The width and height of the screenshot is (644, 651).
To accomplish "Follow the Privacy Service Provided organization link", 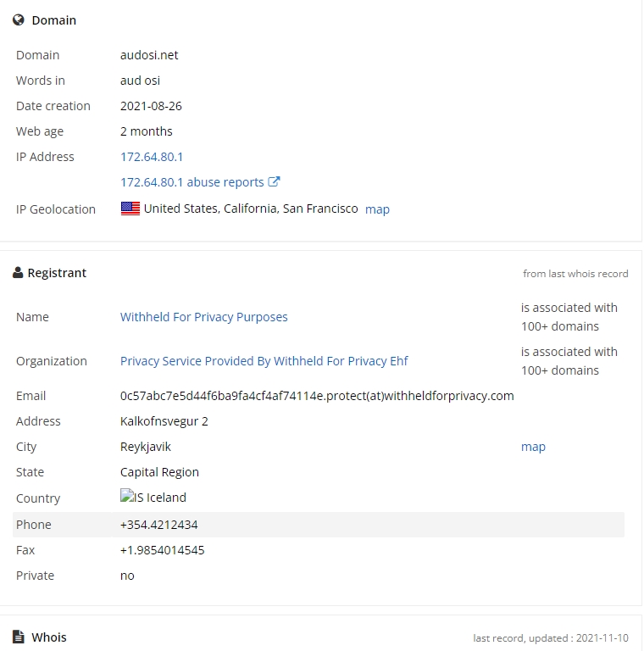I will coord(264,361).
